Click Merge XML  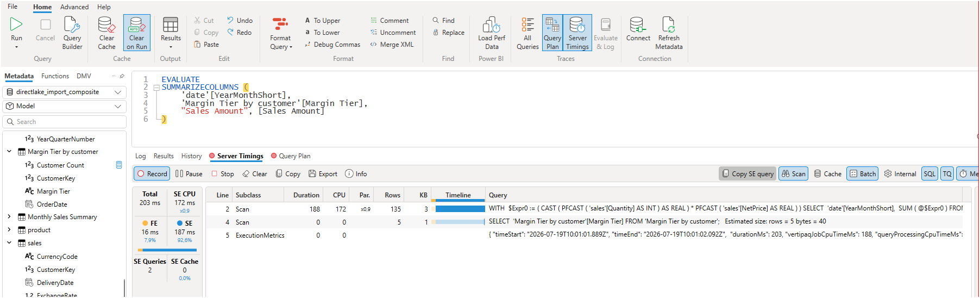[x=392, y=45]
